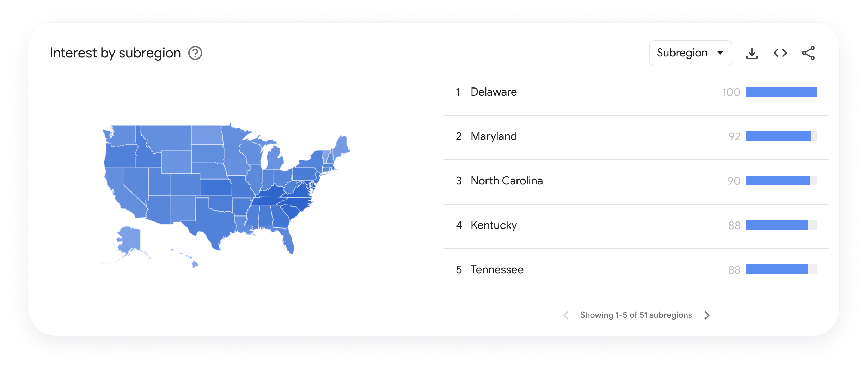The image size is (868, 371).
Task: Select Delaware in the ranking list
Action: click(x=636, y=92)
